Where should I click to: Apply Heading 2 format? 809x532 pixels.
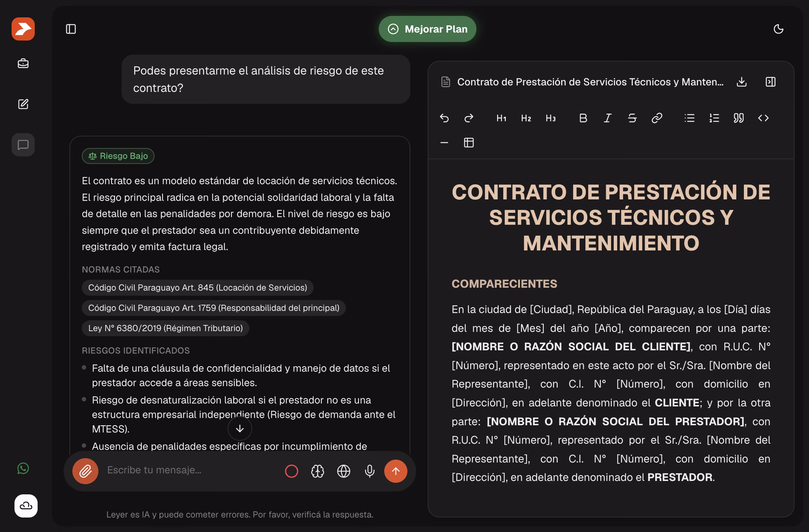click(x=526, y=118)
